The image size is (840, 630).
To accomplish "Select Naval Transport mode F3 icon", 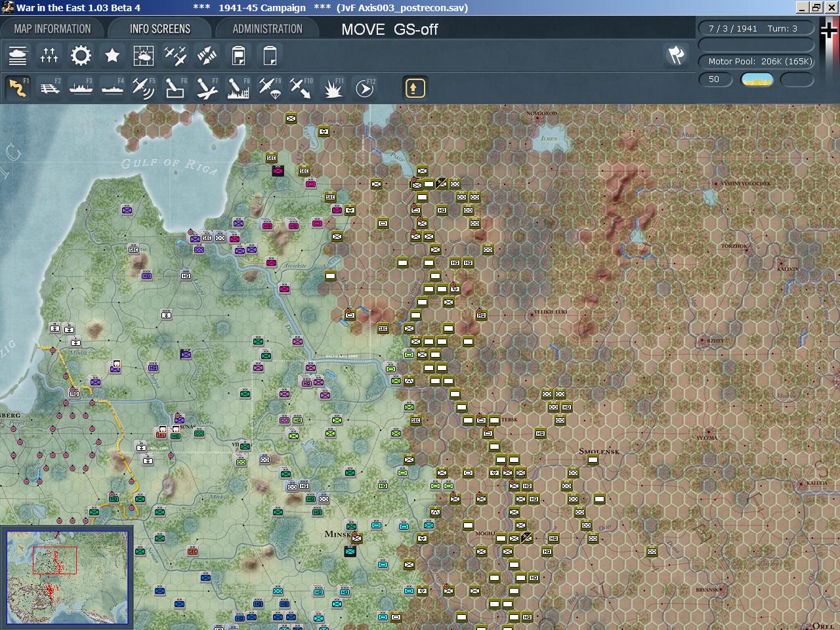I will pyautogui.click(x=81, y=88).
